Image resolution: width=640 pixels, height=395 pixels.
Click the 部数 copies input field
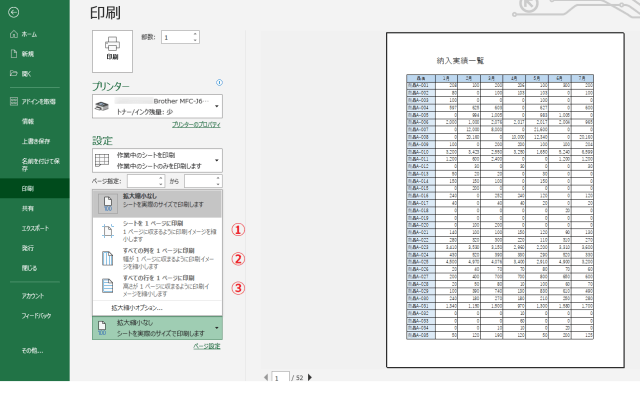point(176,37)
